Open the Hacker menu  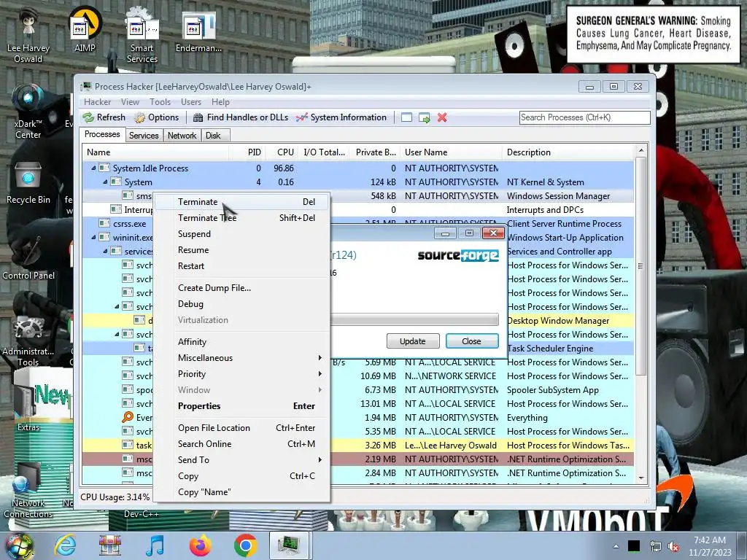(97, 102)
